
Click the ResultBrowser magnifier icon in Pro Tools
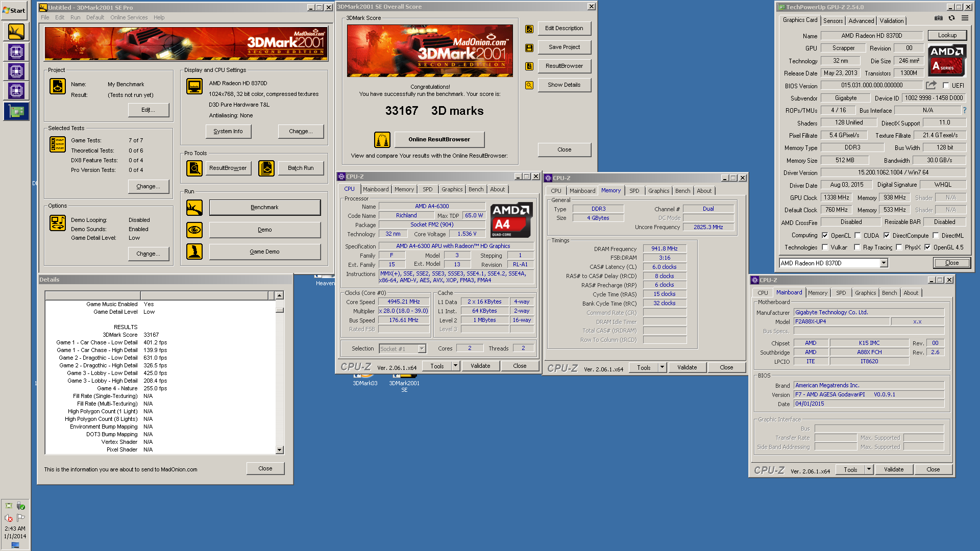click(194, 168)
